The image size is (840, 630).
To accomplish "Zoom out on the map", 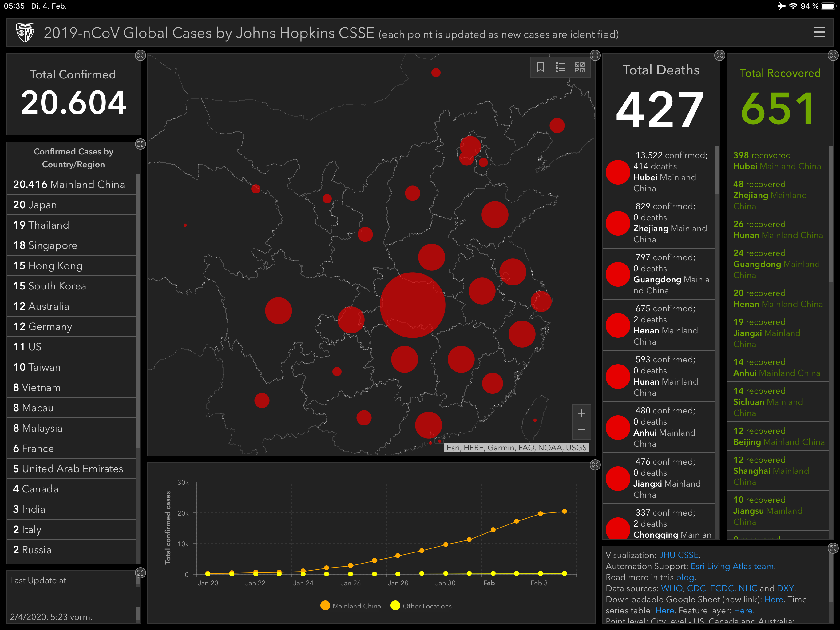I will 581,430.
